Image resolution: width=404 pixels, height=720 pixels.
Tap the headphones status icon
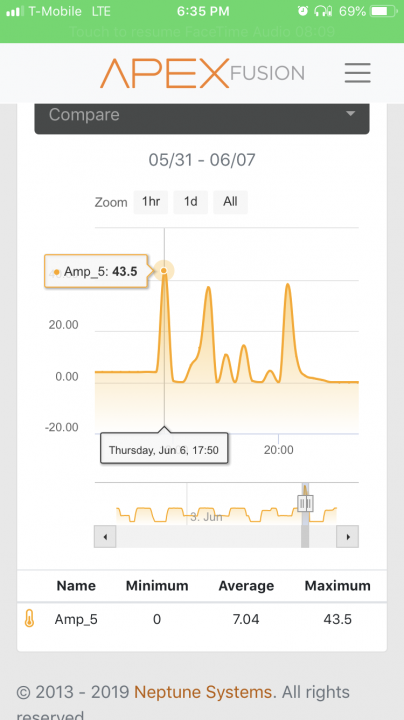tap(323, 11)
